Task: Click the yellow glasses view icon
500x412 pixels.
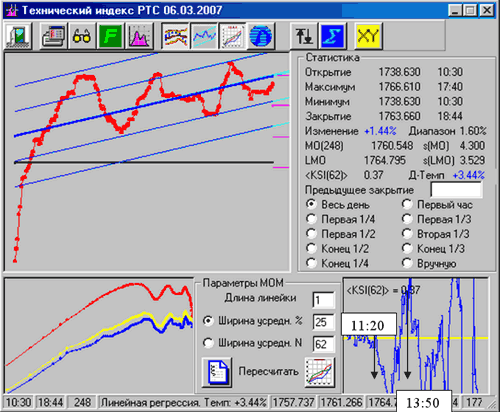Action: click(82, 36)
